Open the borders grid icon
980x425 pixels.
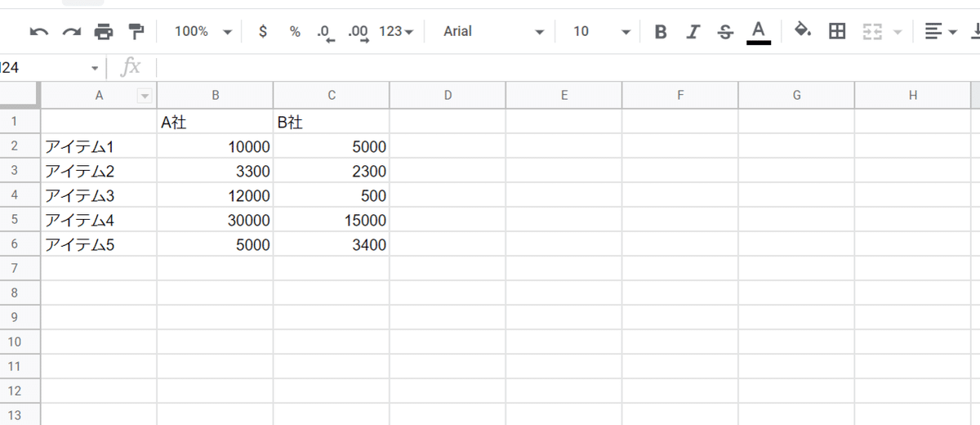tap(837, 32)
